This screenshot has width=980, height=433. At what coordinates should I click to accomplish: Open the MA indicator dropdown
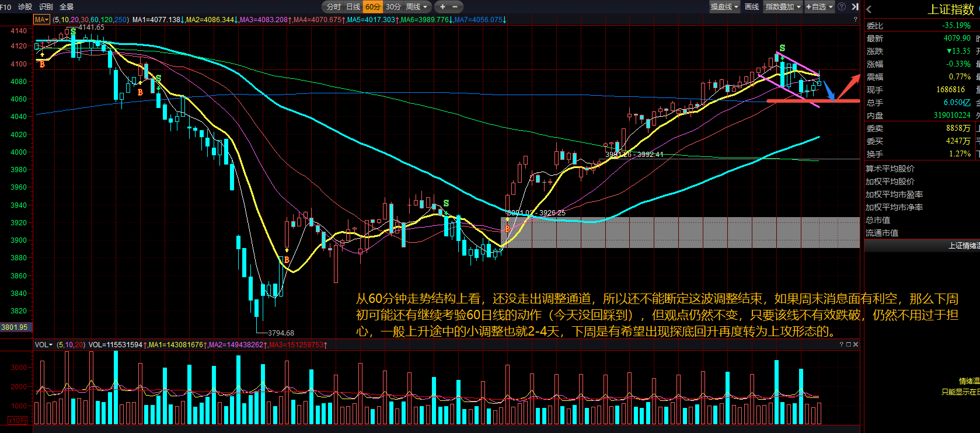(x=42, y=20)
